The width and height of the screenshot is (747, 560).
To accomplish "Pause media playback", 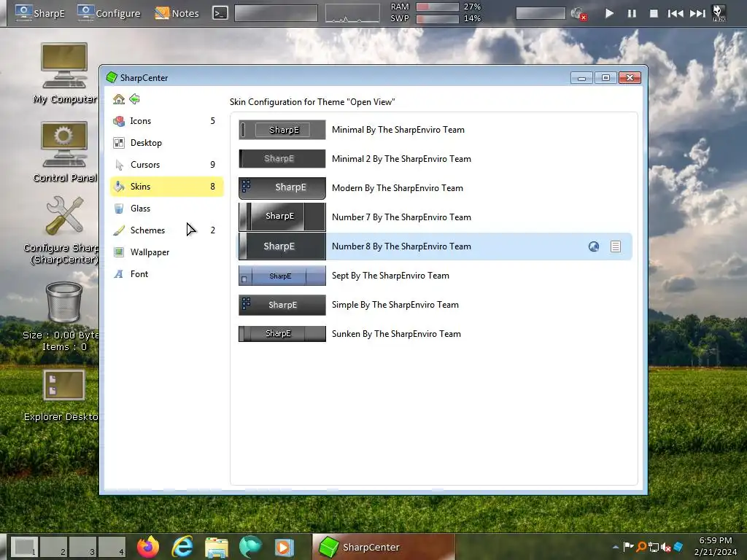I will coord(632,13).
